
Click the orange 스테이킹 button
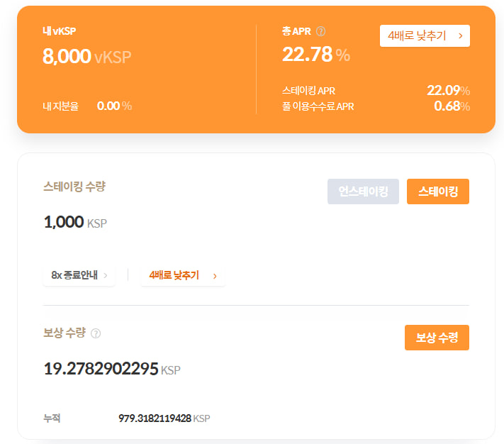(438, 192)
